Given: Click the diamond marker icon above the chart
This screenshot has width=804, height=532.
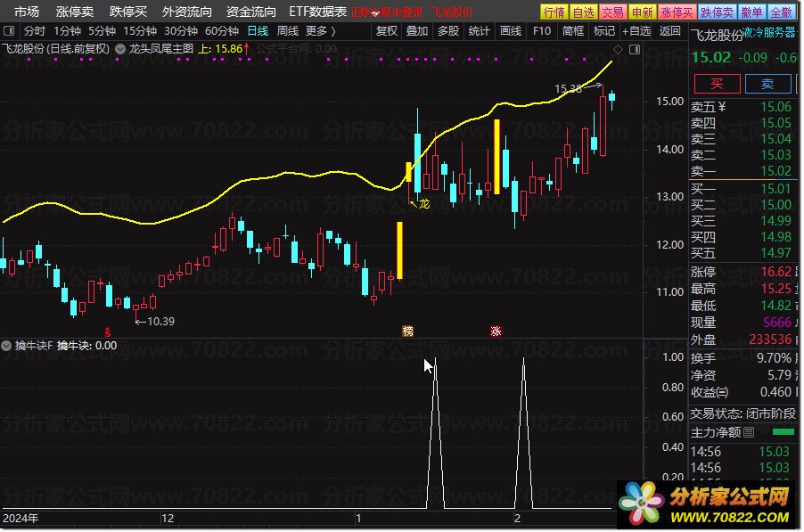Looking at the screenshot, I should point(618,50).
